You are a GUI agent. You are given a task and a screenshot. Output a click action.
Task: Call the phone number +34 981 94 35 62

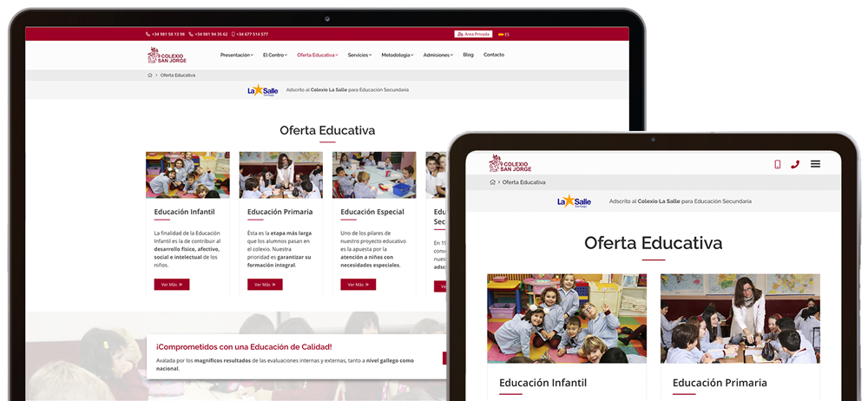pos(208,35)
